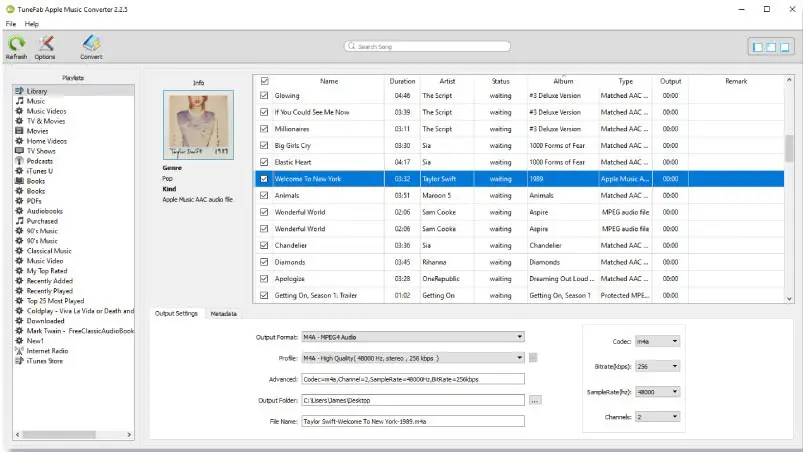
Task: Open the Help menu
Action: pos(31,24)
